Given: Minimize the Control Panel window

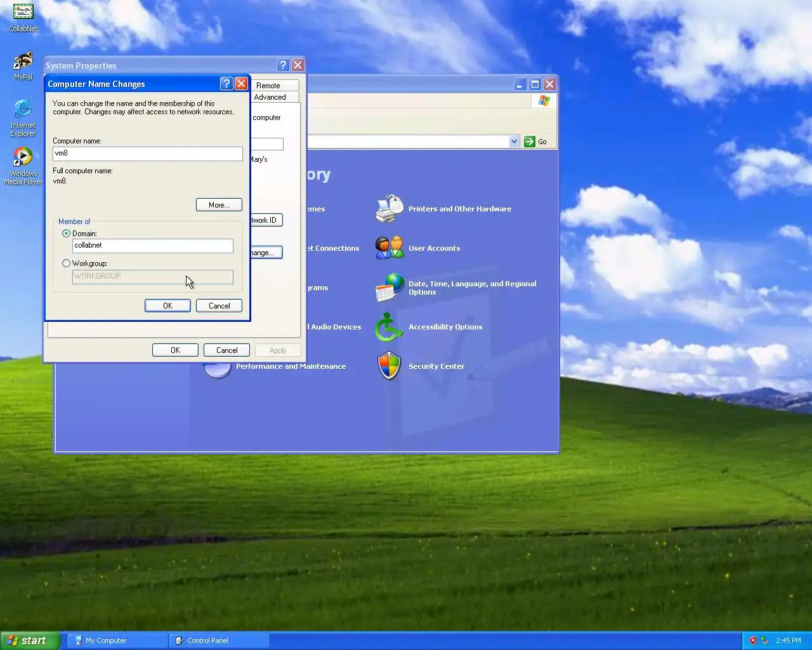Looking at the screenshot, I should (520, 84).
